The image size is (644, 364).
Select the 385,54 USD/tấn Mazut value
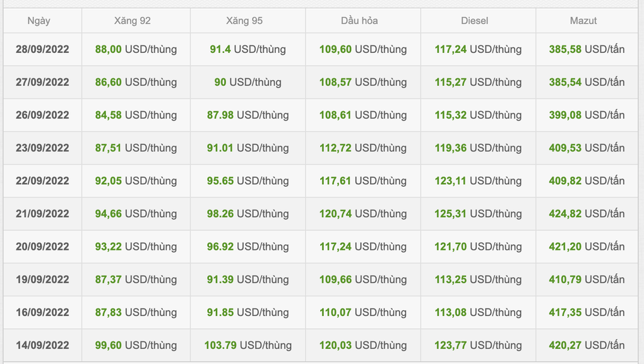(x=587, y=82)
